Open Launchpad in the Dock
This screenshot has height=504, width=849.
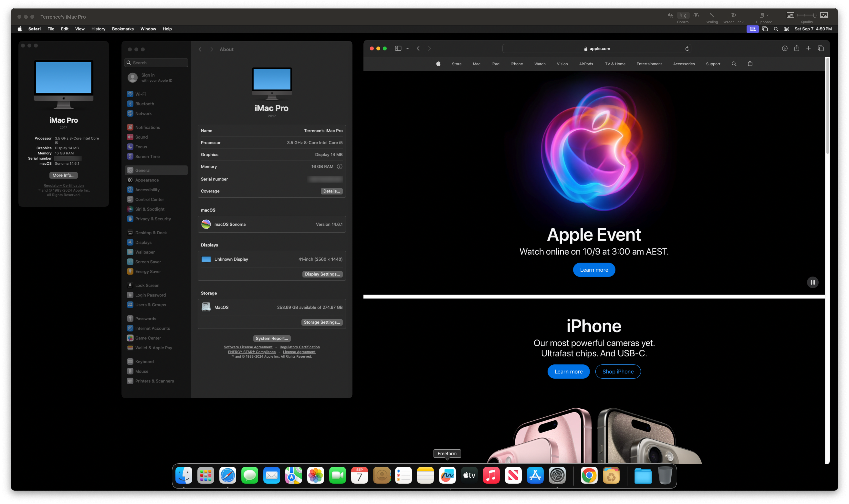point(206,475)
